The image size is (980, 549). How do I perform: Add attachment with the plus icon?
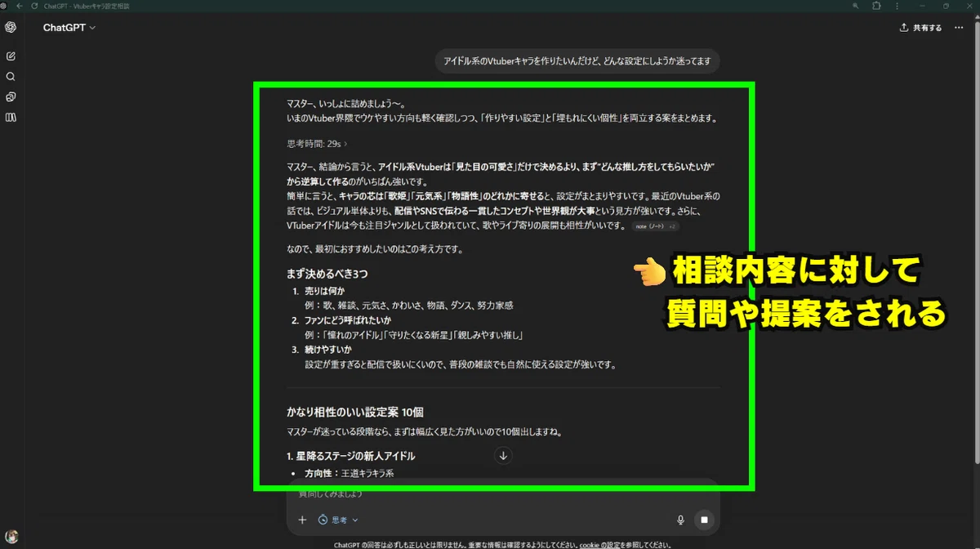tap(302, 520)
